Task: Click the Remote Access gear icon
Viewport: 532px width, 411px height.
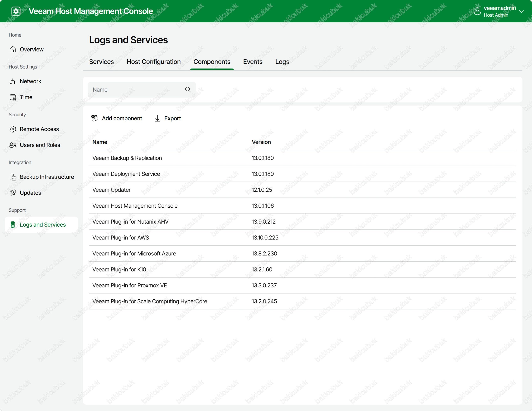Action: coord(13,129)
